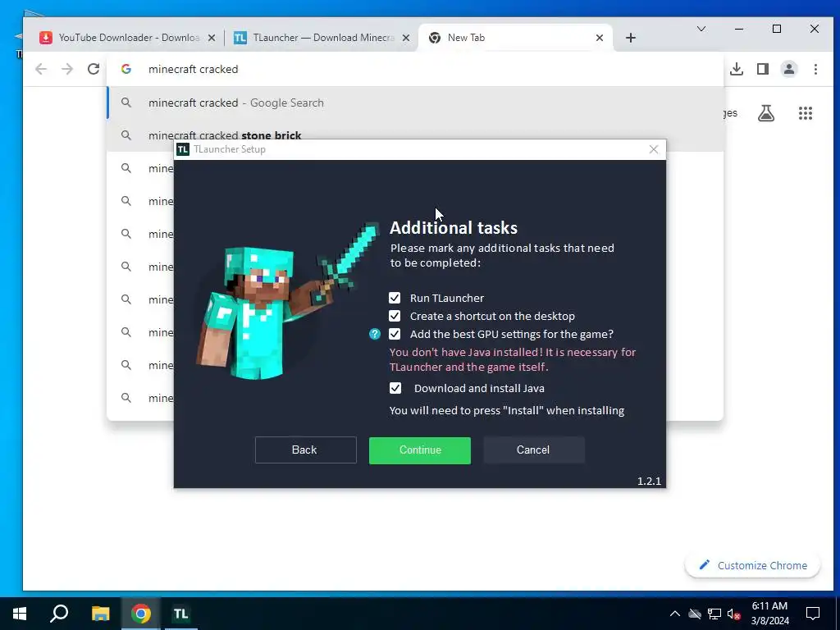This screenshot has width=840, height=630.
Task: Open a new Chrome tab
Action: pyautogui.click(x=631, y=38)
